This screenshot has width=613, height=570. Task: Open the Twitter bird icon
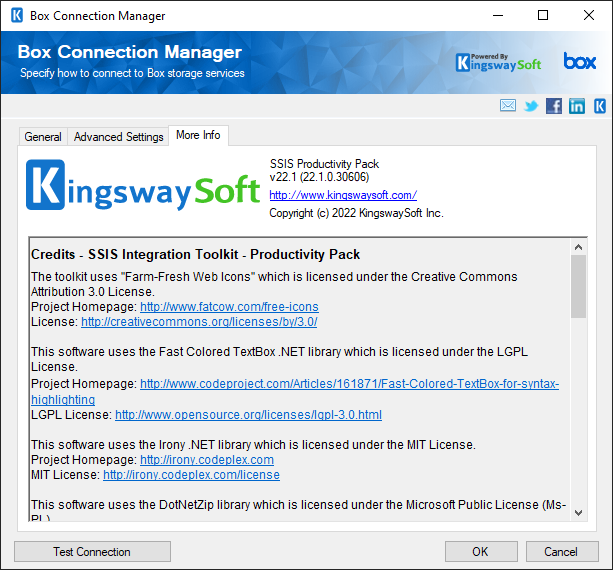[531, 106]
